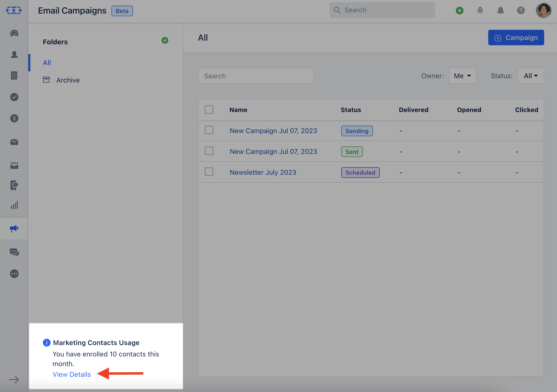Focus the campaigns Search field

pyautogui.click(x=256, y=76)
